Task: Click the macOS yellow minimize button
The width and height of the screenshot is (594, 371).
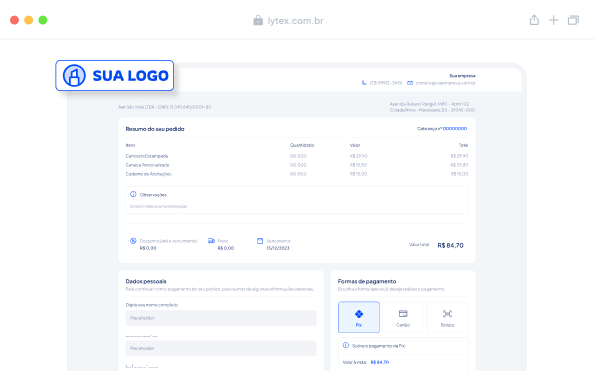Action: point(29,20)
